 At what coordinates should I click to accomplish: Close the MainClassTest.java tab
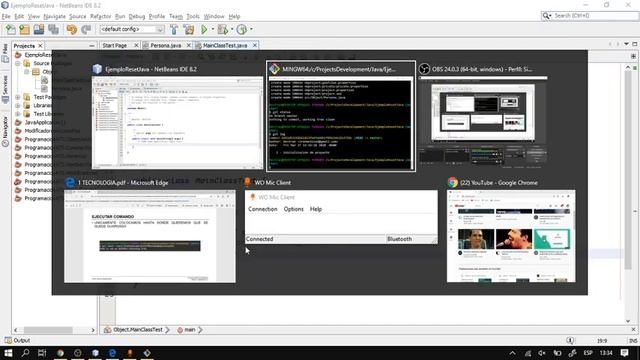point(255,45)
